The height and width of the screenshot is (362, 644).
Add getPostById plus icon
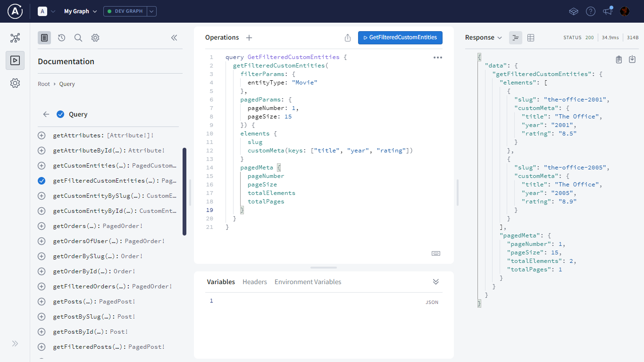[x=42, y=332]
